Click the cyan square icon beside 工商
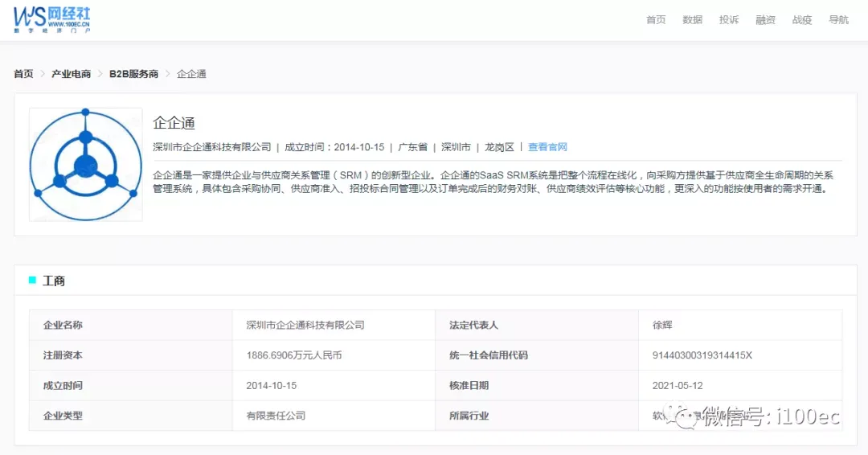 32,280
